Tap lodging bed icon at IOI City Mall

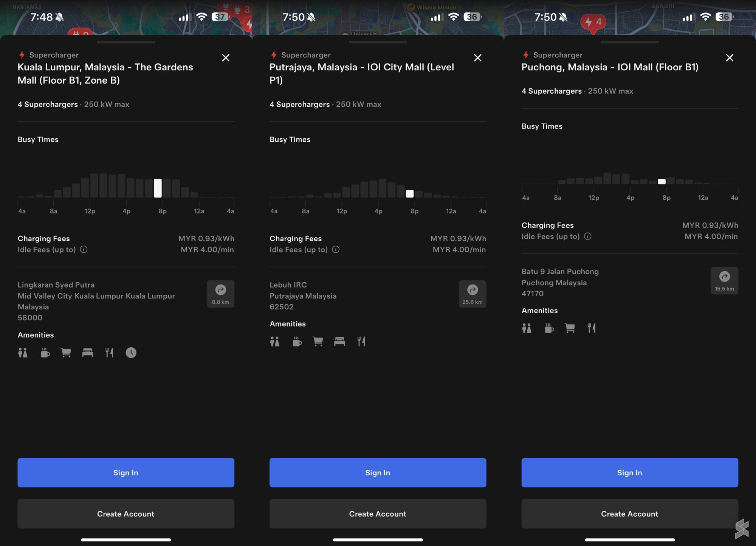click(339, 342)
